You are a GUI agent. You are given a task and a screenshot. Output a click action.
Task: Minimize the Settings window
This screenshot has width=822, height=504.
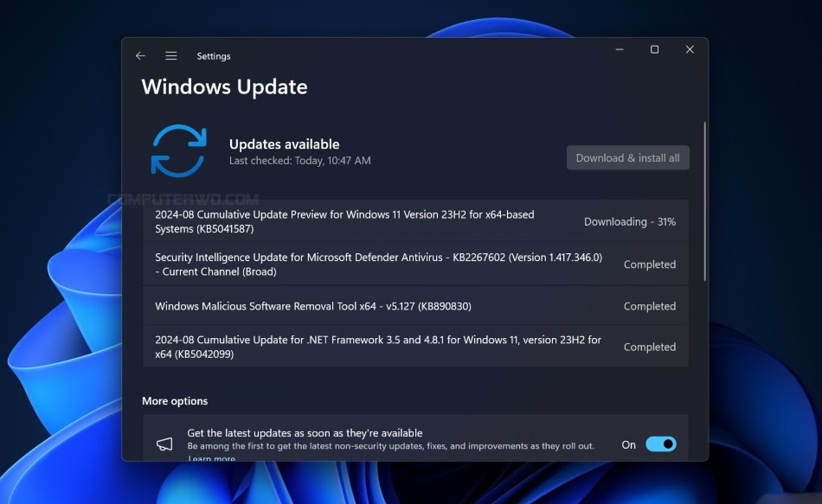pyautogui.click(x=620, y=49)
